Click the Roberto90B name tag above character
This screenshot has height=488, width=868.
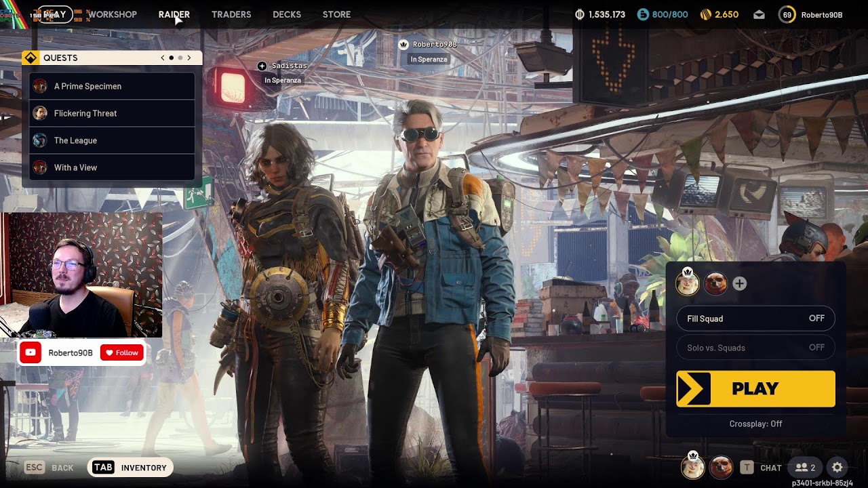coord(435,44)
